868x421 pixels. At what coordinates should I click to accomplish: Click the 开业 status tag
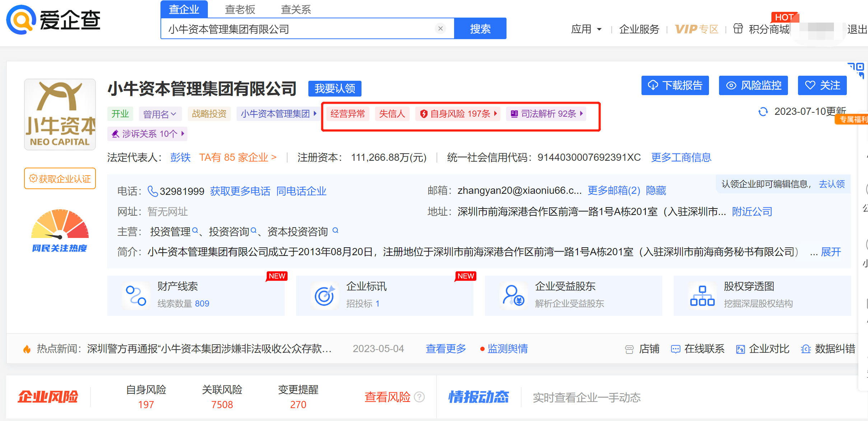click(120, 114)
